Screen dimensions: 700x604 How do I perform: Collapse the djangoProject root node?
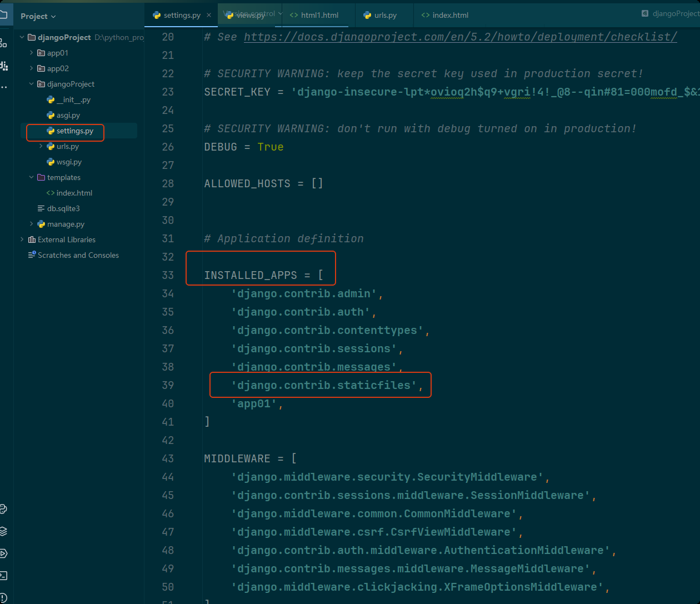tap(22, 37)
